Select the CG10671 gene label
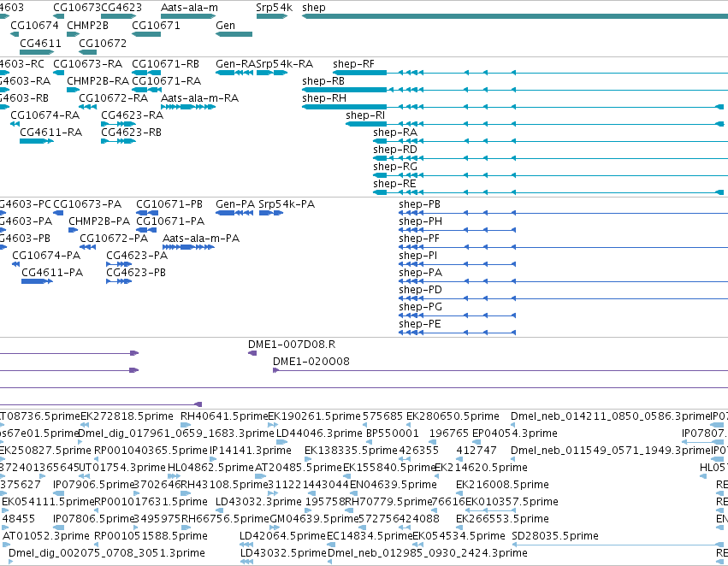This screenshot has width=728, height=566. pos(156,26)
